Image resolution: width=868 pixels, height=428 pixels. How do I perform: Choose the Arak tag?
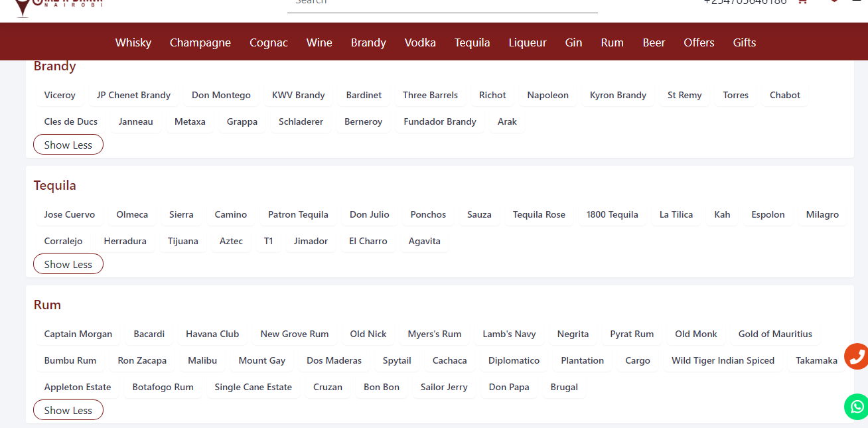point(507,121)
